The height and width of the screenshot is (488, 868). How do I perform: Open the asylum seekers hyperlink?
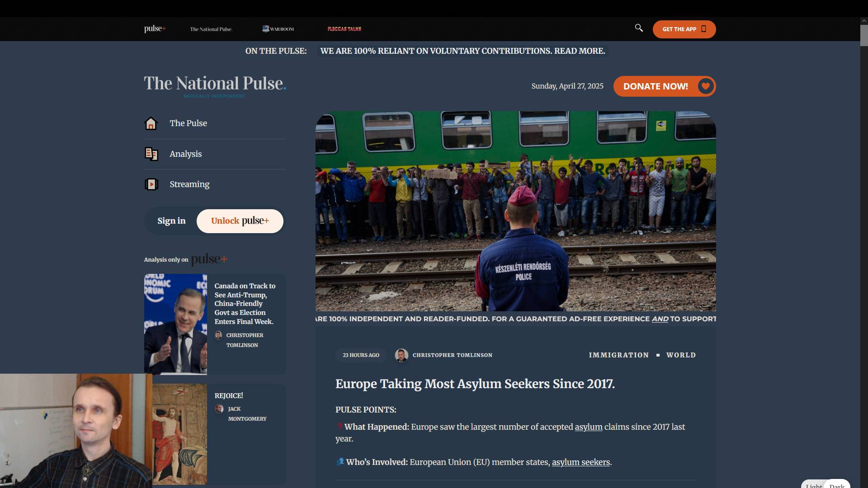point(580,462)
